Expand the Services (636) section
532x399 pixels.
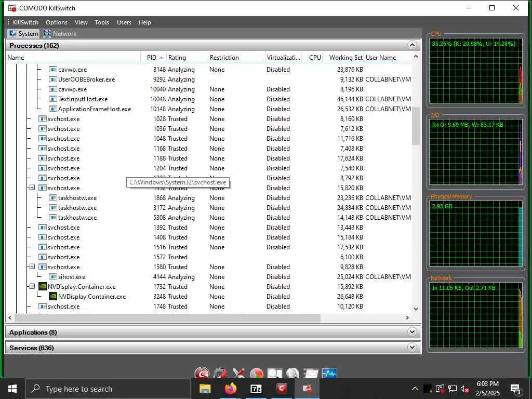[412, 347]
